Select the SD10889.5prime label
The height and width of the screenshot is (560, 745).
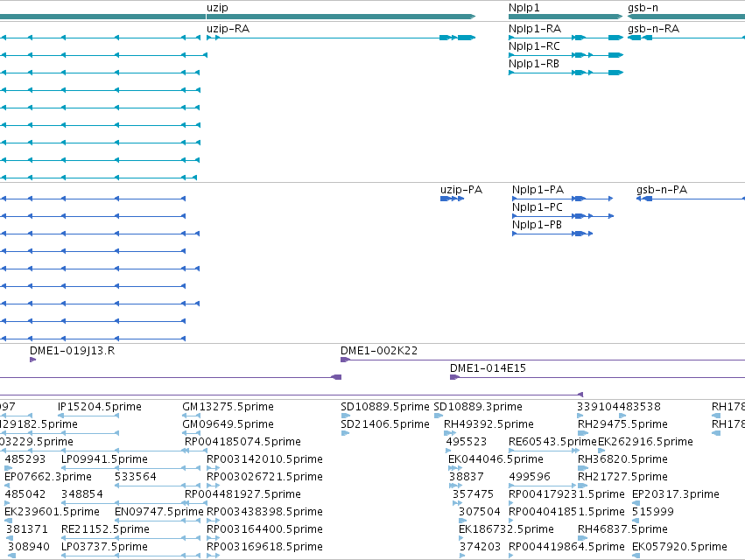pos(385,407)
